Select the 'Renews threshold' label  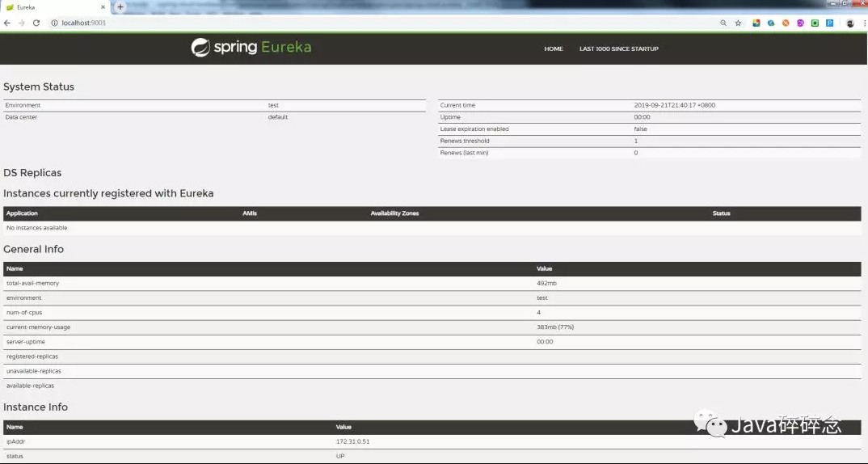pos(465,141)
